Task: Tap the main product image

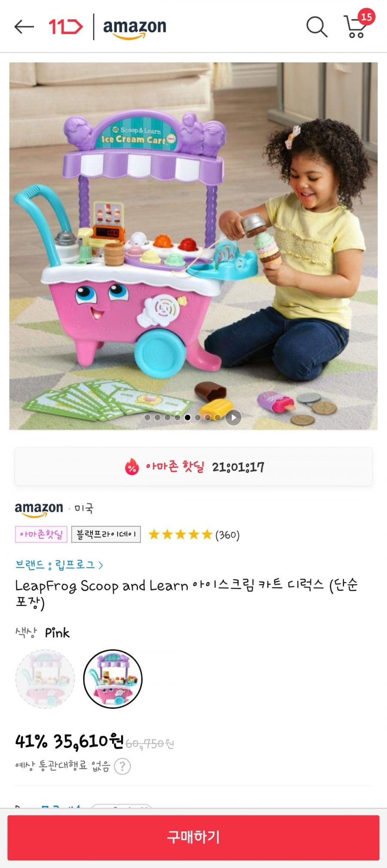Action: pos(193,246)
